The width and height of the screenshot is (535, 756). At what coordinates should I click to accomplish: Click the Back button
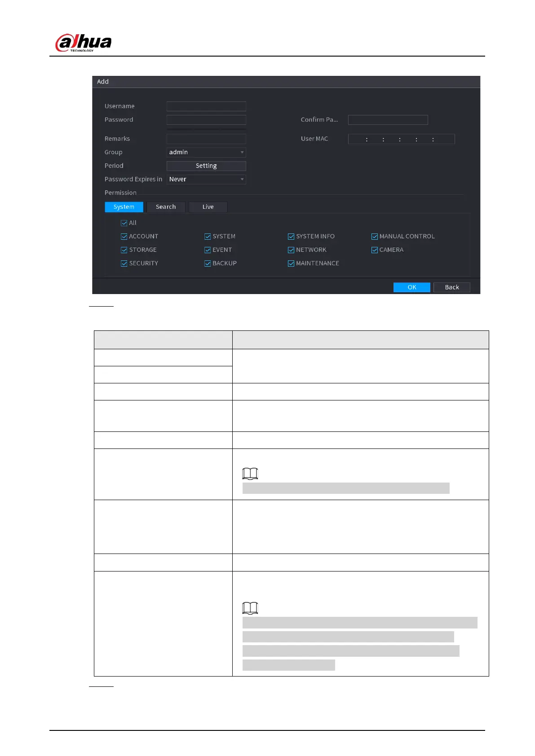tap(452, 287)
